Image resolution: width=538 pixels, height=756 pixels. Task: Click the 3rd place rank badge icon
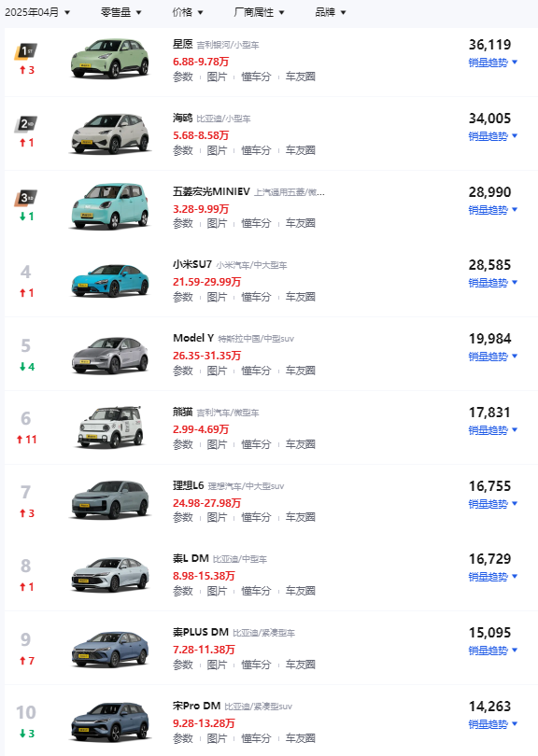[26, 198]
